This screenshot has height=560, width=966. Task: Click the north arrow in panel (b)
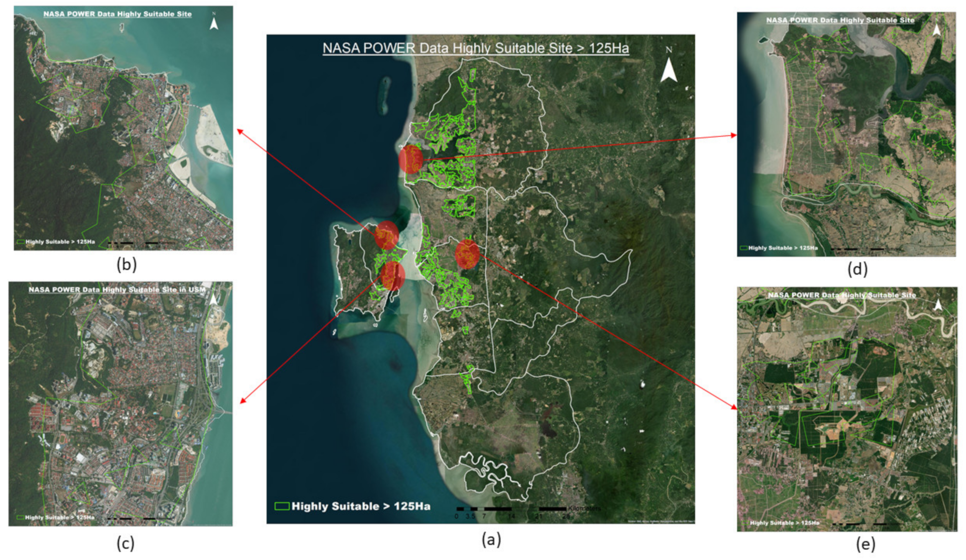click(214, 23)
